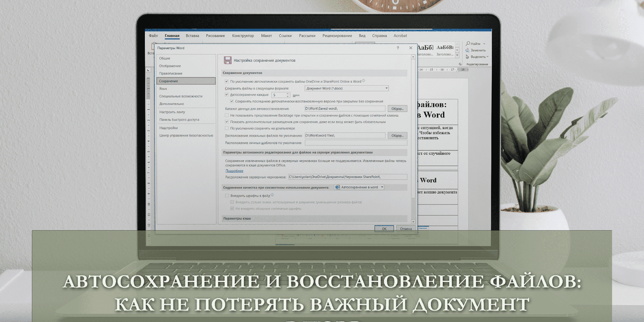Enable Внедрить шрифты в файл checkbox
Image resolution: width=644 pixels, height=322 pixels.
(227, 196)
